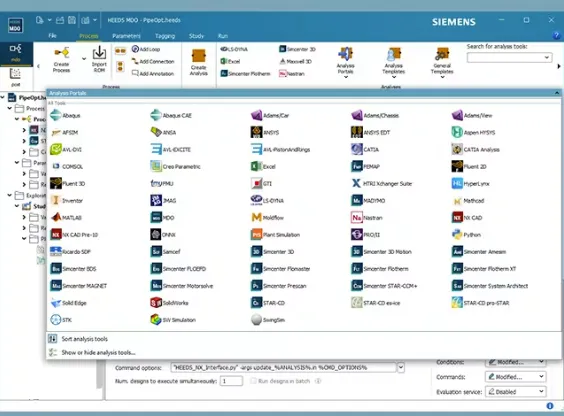This screenshot has width=564, height=416.
Task: Toggle the Run designs in batch checkbox
Action: 253,381
